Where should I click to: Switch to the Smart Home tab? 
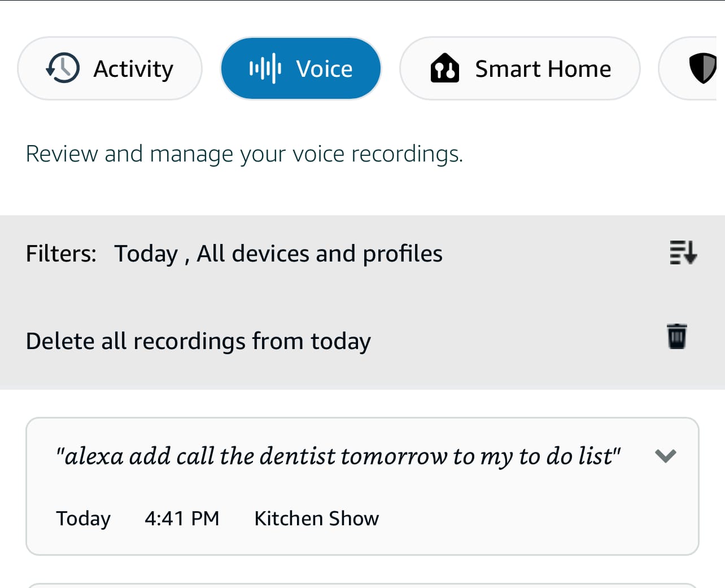tap(519, 68)
